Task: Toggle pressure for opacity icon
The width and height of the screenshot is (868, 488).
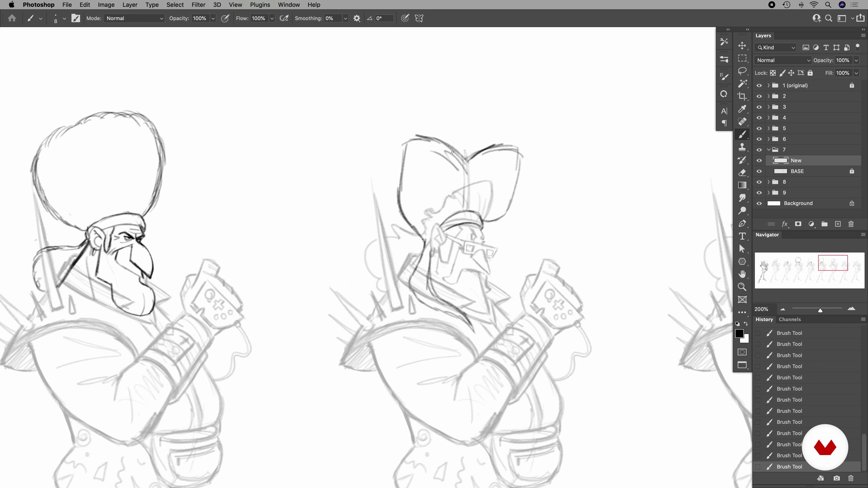Action: (x=225, y=19)
